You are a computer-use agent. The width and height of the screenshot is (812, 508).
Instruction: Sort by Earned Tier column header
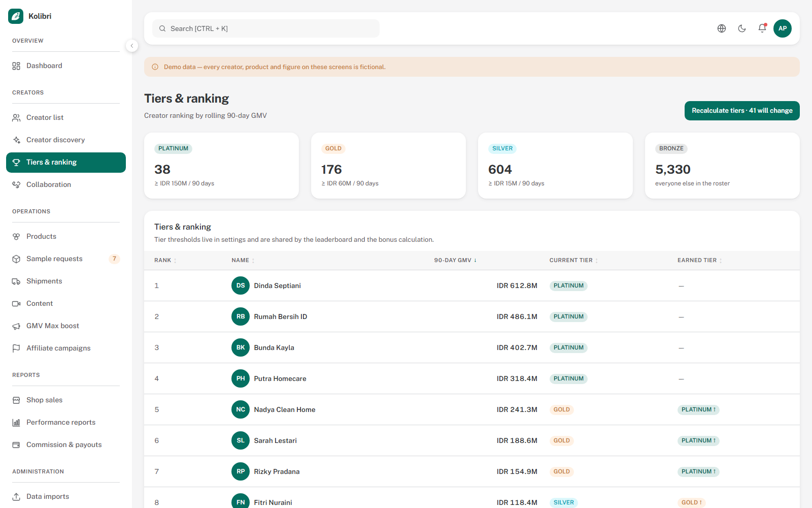(699, 260)
